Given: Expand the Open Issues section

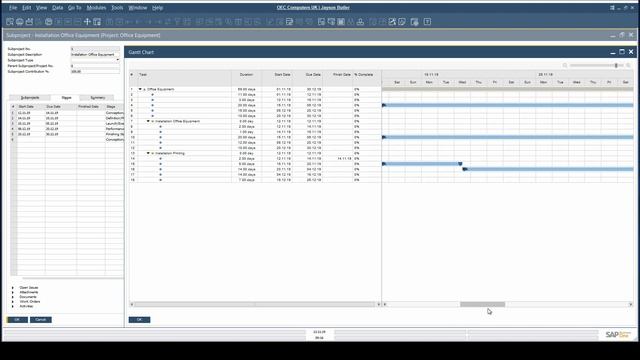Looking at the screenshot, I should point(13,288).
